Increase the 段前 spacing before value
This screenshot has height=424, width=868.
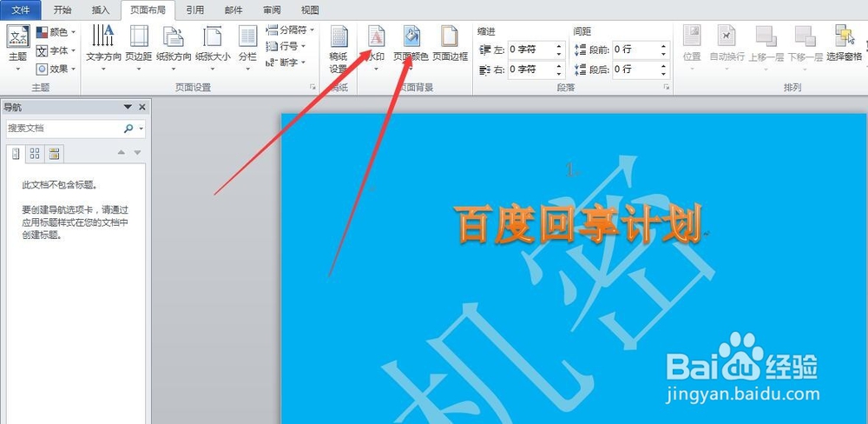[x=664, y=45]
